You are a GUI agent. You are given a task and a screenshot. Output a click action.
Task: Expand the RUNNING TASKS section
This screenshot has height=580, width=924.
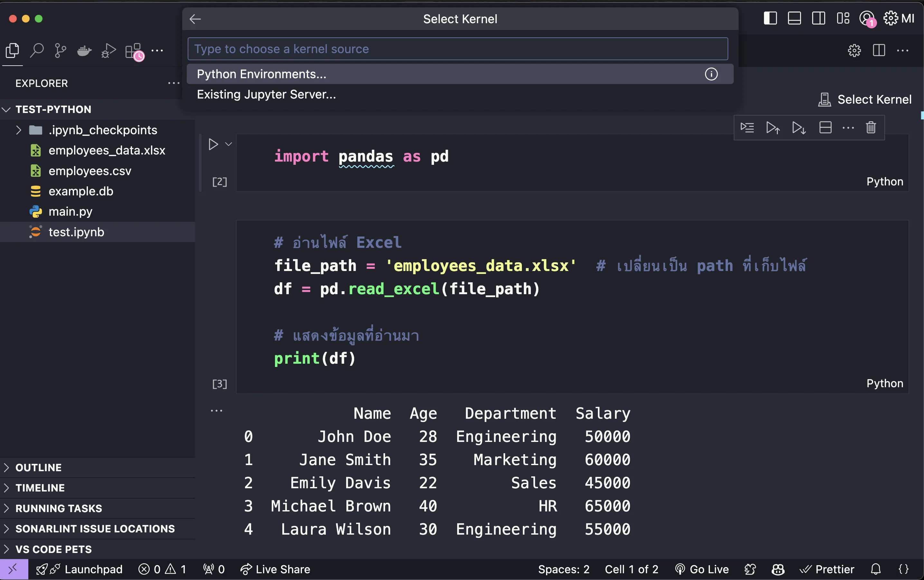pyautogui.click(x=98, y=508)
